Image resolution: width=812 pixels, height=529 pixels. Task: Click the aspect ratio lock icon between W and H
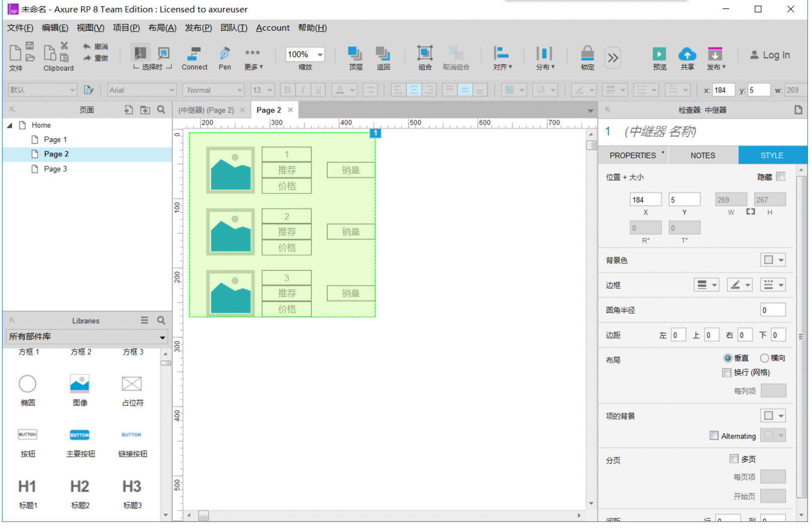[x=751, y=212]
